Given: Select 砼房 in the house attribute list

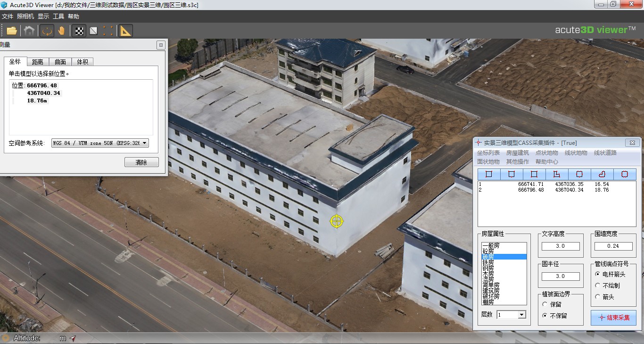Looking at the screenshot, I should [x=504, y=252].
